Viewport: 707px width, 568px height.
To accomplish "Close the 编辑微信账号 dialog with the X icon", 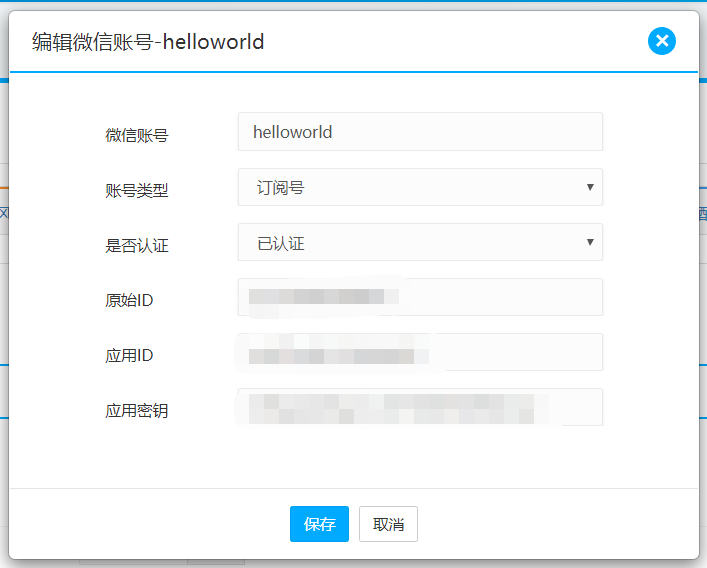I will coord(662,41).
